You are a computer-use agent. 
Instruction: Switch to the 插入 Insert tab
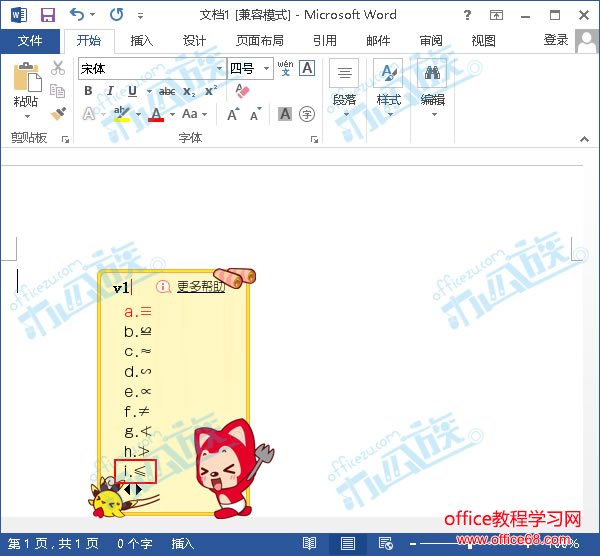tap(141, 41)
